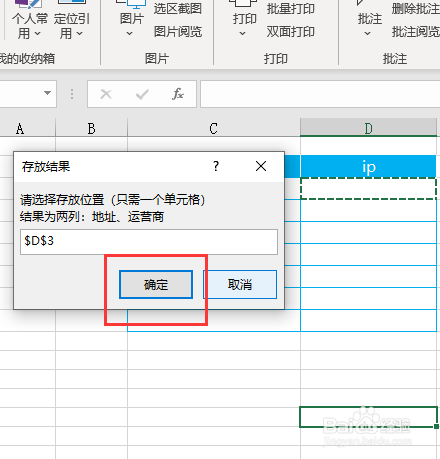Open the dialog help question mark
Screen dimensions: 440x459
pyautogui.click(x=216, y=166)
